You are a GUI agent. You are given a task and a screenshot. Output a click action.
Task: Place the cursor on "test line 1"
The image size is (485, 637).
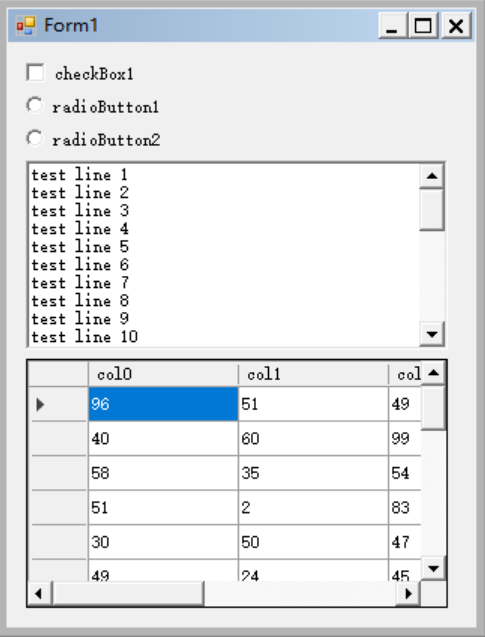(x=80, y=175)
